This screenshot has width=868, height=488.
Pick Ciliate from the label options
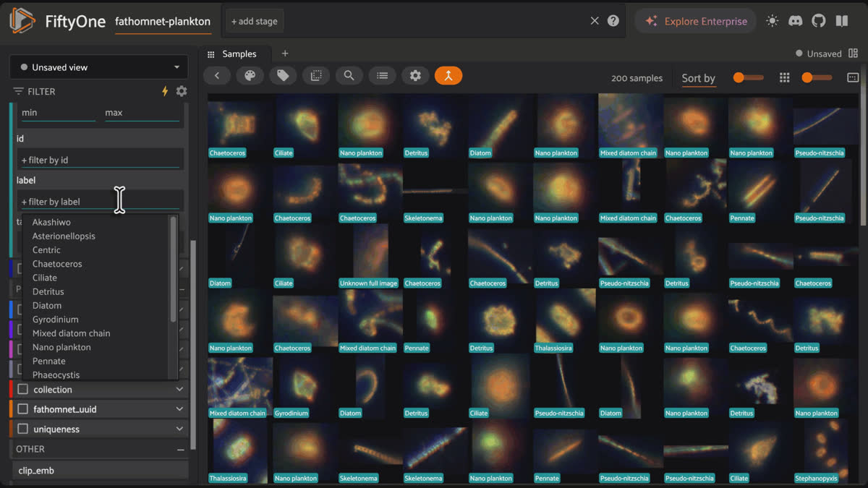click(x=44, y=278)
